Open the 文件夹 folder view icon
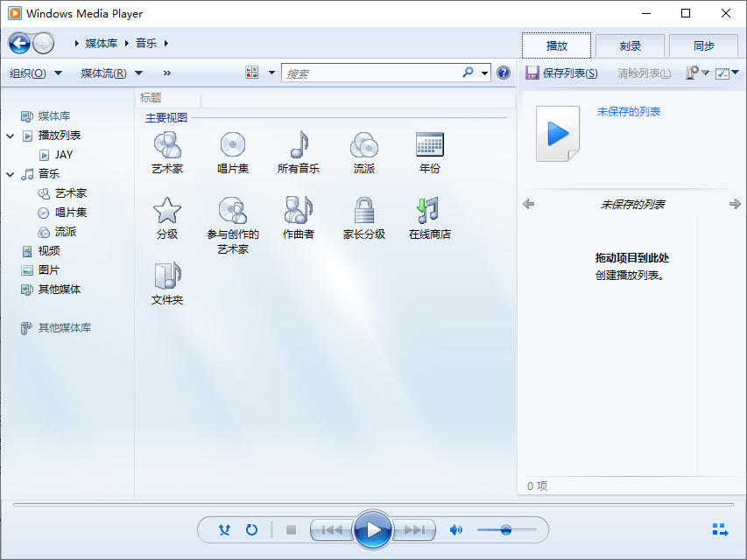 pos(167,276)
